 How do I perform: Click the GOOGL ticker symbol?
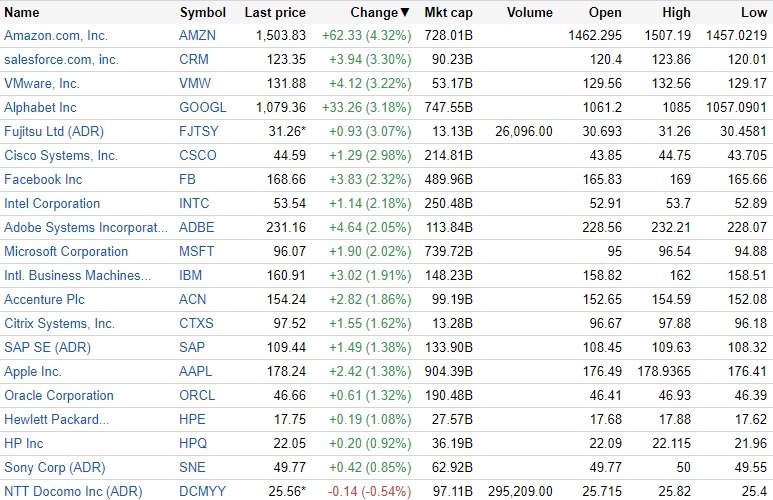point(203,107)
